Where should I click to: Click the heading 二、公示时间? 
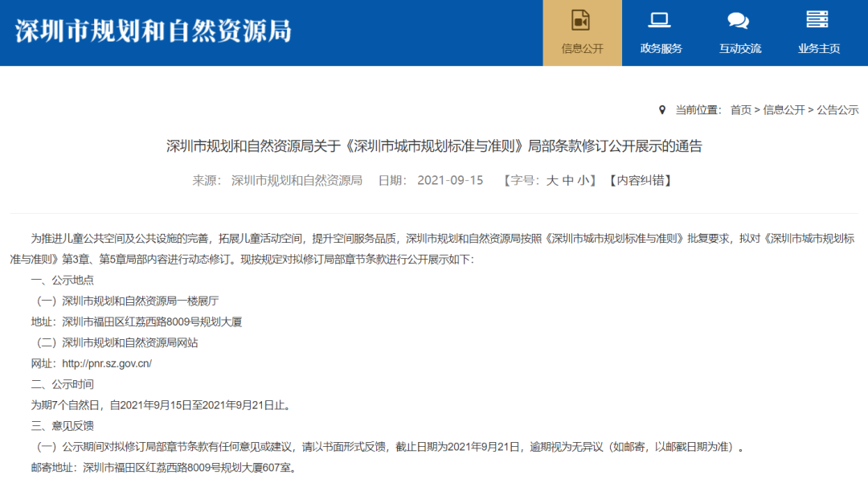63,384
